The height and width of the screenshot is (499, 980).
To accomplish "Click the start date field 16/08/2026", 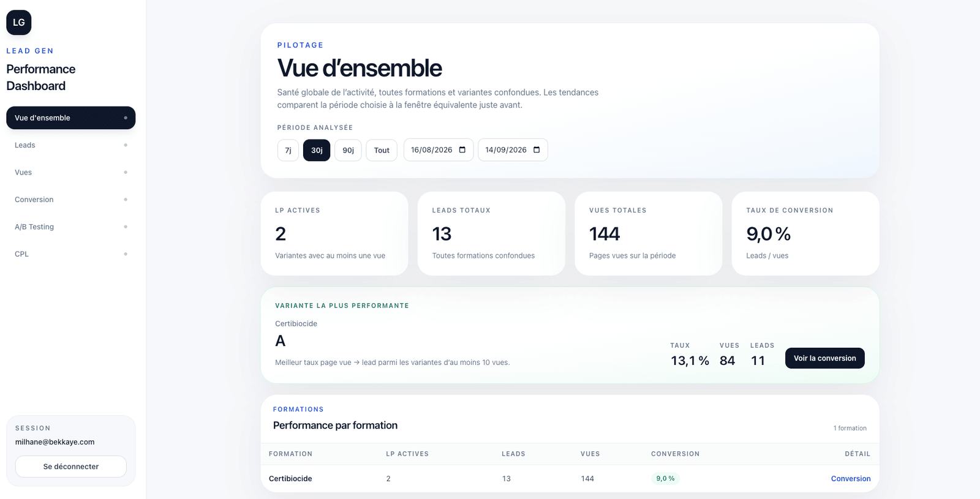I will click(438, 150).
